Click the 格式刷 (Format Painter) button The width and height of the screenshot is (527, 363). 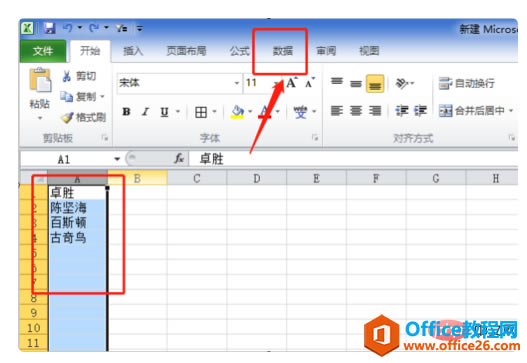pyautogui.click(x=83, y=117)
